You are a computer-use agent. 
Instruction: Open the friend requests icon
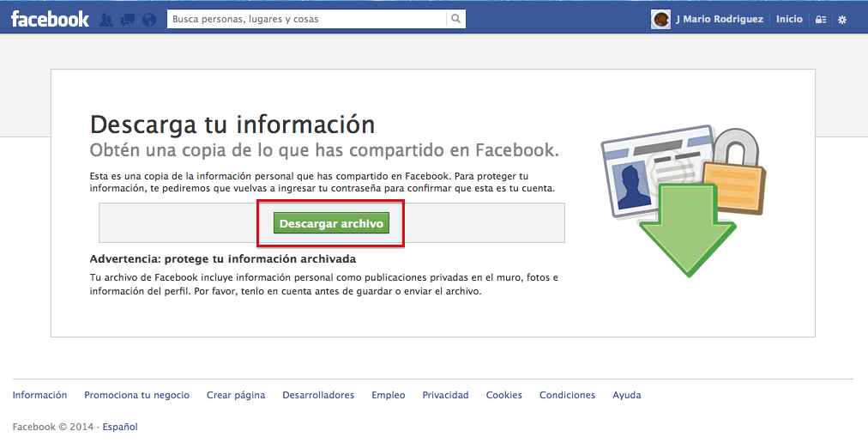point(106,20)
